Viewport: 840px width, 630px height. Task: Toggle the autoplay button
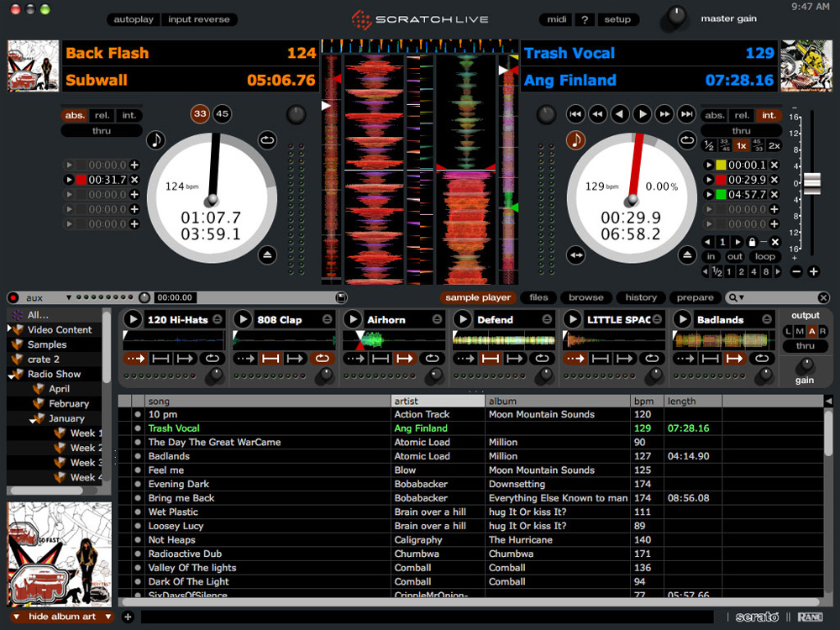[x=134, y=19]
